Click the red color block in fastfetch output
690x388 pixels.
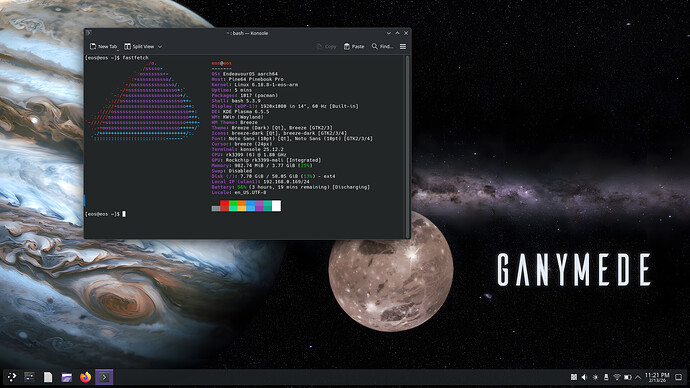(224, 205)
